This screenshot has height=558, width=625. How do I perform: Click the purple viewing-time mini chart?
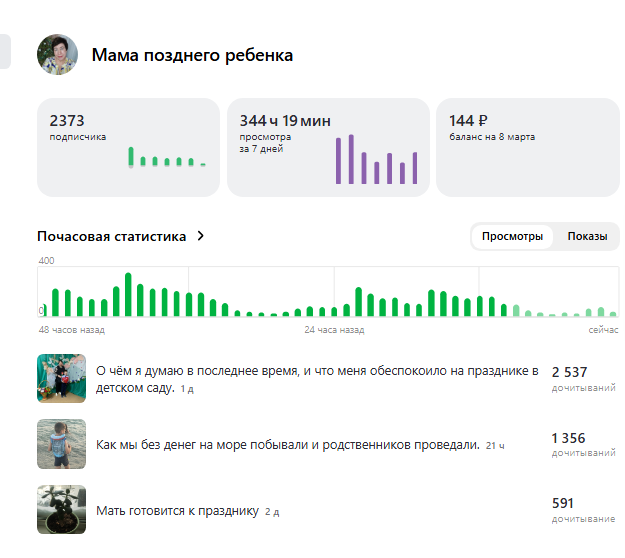376,159
